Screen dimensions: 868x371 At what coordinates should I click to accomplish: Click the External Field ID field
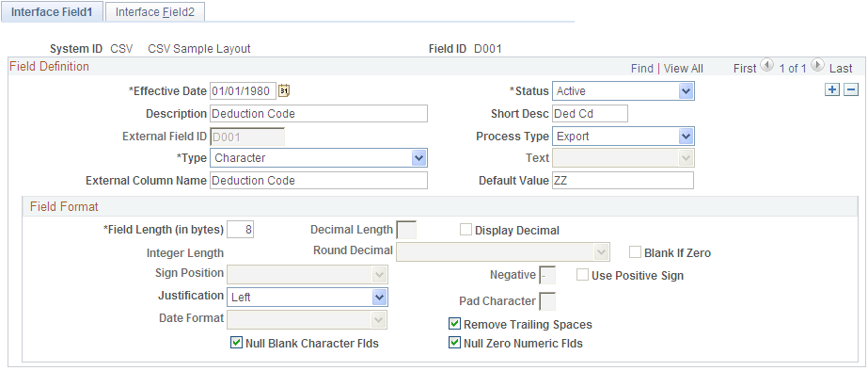coord(247,137)
